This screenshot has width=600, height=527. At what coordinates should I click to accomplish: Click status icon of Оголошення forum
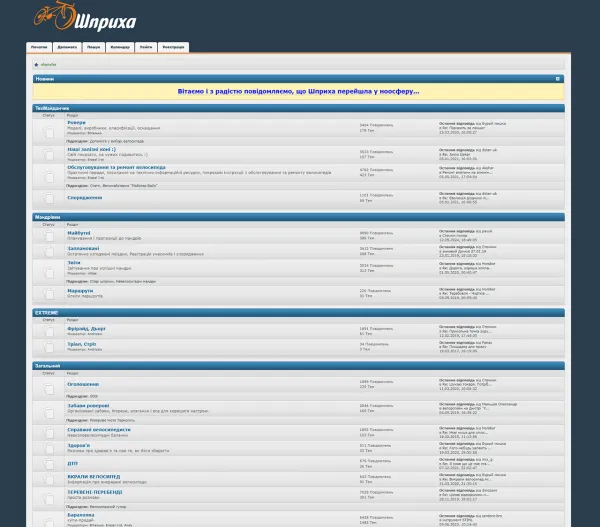[49, 389]
